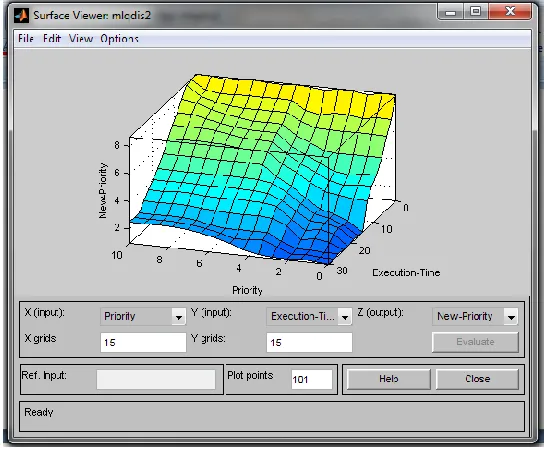Click the Y (input) label
The height and width of the screenshot is (450, 544).
coord(211,313)
